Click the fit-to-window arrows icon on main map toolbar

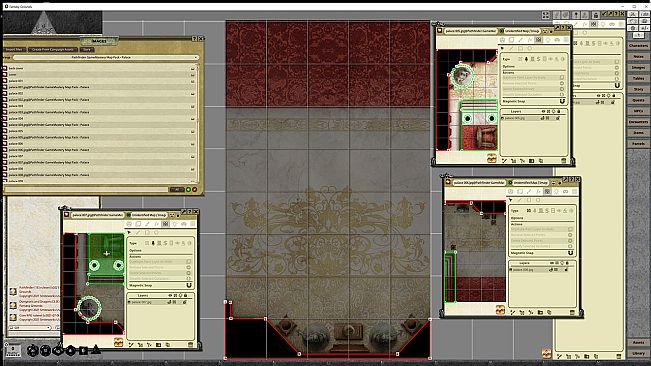[x=546, y=15]
